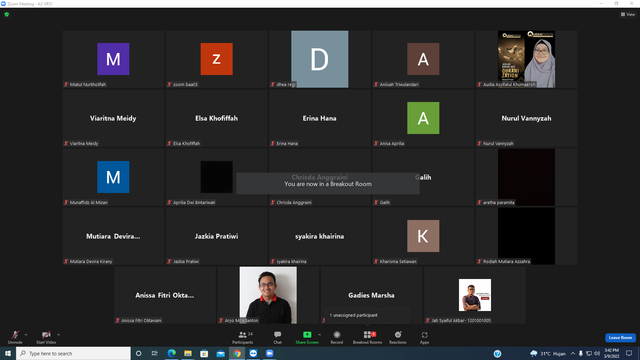Select Erina Hana participant tile

point(320,118)
